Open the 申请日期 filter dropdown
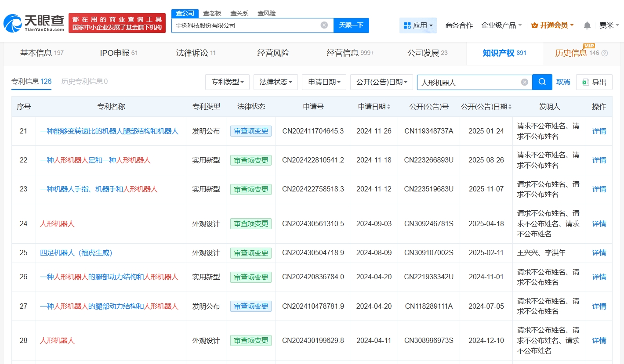This screenshot has width=624, height=364. pyautogui.click(x=324, y=82)
